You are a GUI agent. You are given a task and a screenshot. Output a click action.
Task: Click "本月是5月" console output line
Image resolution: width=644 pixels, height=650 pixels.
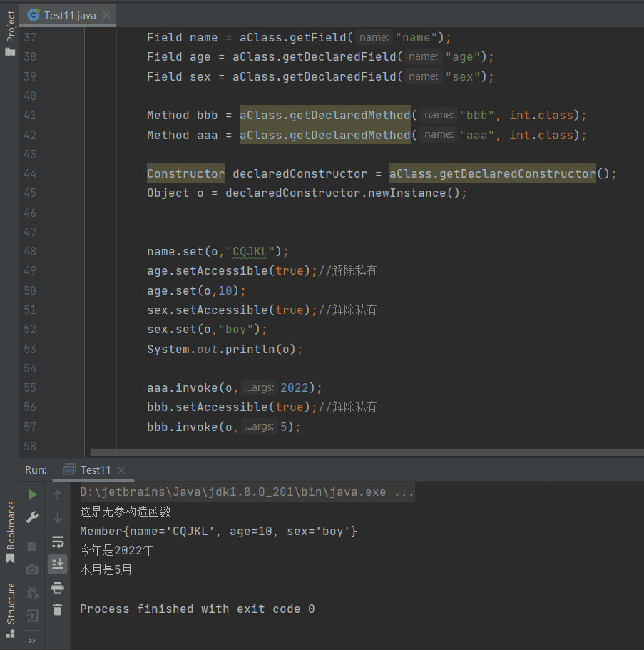click(x=106, y=569)
